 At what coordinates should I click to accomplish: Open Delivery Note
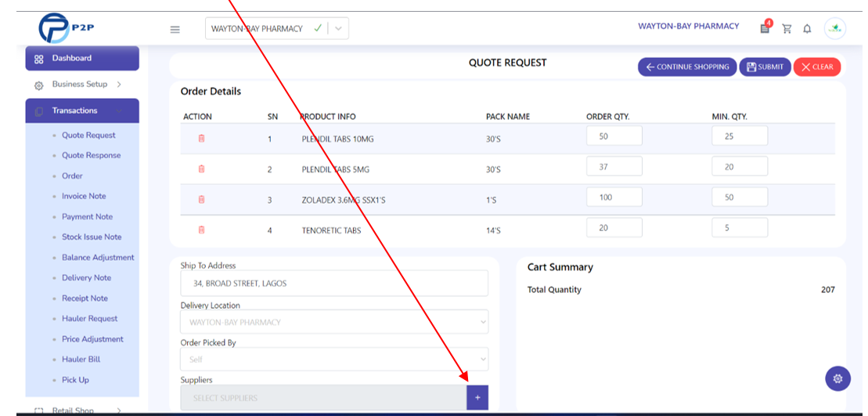86,278
